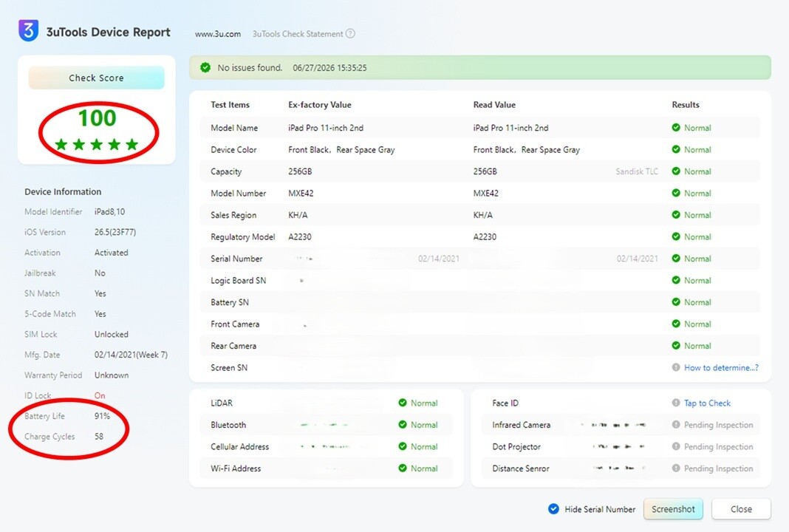Click the 06/27/2026 15:35:25 timestamp
Image resolution: width=789 pixels, height=532 pixels.
[329, 67]
